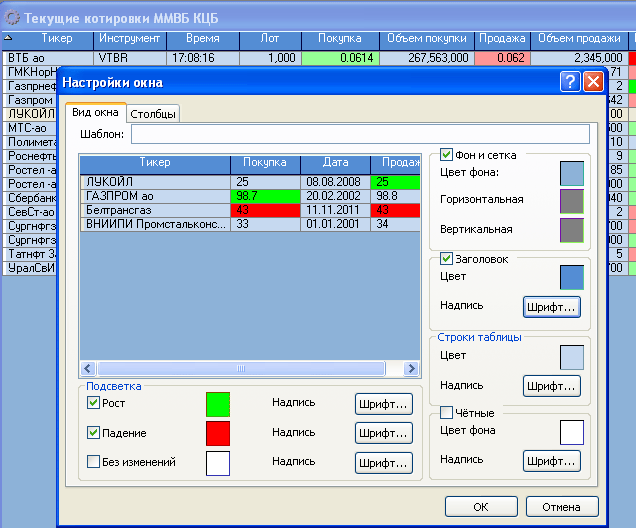Enable the Без изменений checkbox
The height and width of the screenshot is (528, 636).
93,461
